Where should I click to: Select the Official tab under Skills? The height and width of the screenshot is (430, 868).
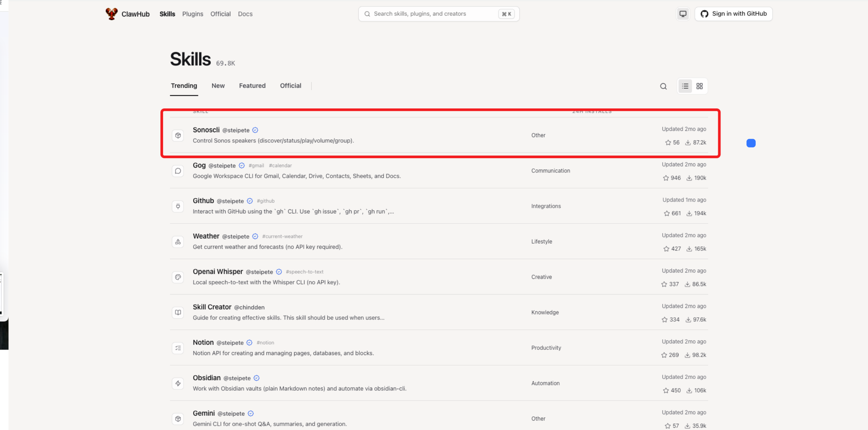tap(290, 86)
